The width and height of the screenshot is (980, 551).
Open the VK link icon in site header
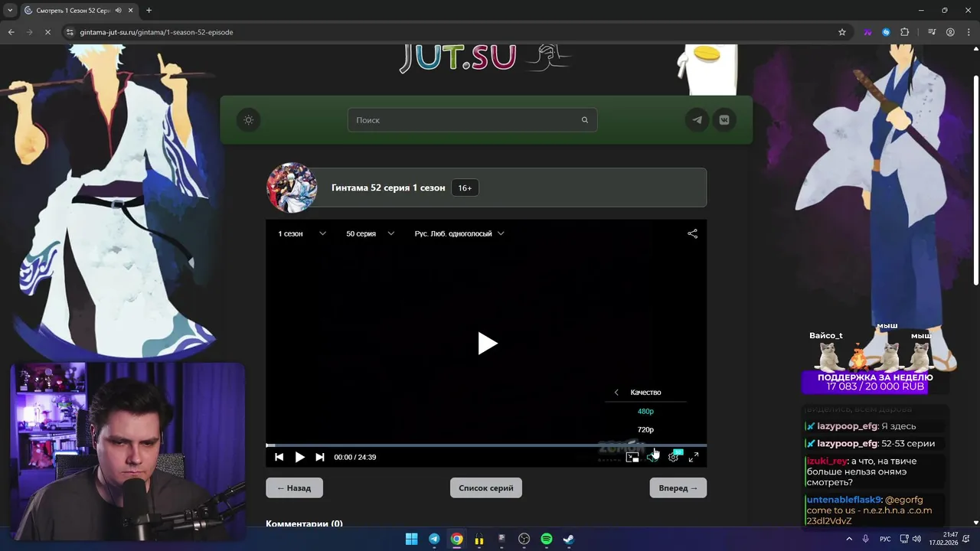point(724,120)
